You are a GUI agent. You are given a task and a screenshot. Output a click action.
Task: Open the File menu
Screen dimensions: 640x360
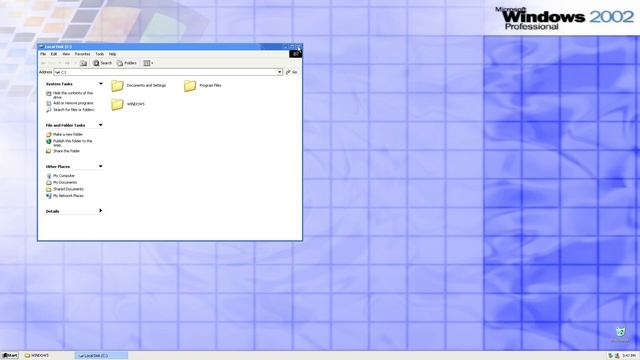click(x=43, y=54)
